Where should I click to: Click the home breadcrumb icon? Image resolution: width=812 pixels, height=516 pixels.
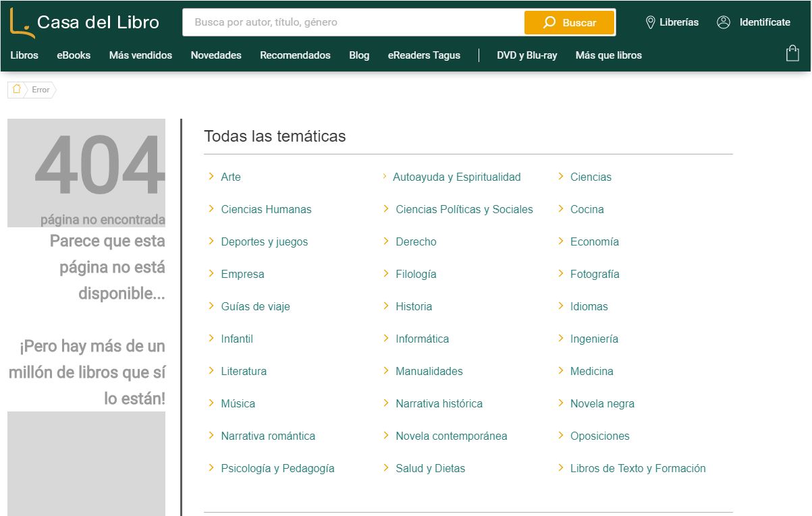[x=17, y=90]
